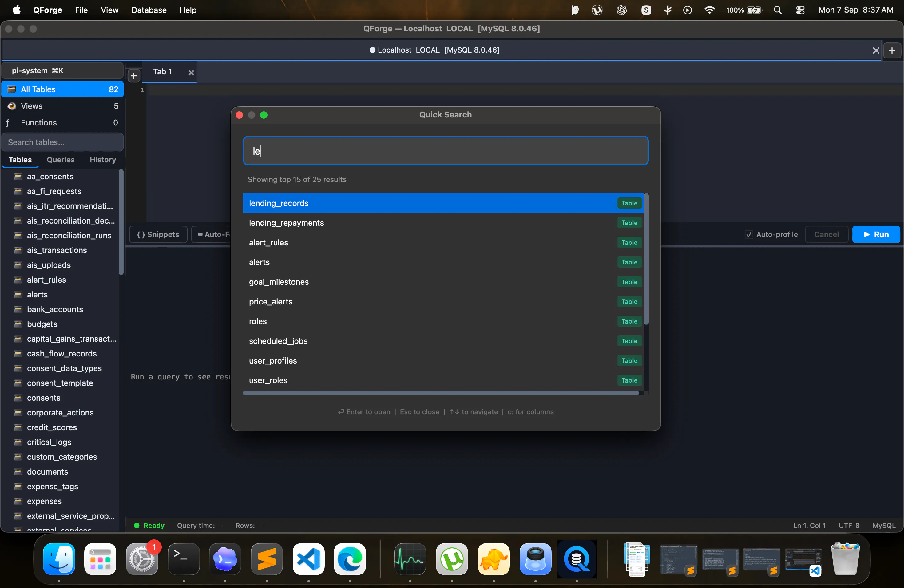Screen dimensions: 904x588
Task: Select user_roles search result
Action: click(x=443, y=380)
